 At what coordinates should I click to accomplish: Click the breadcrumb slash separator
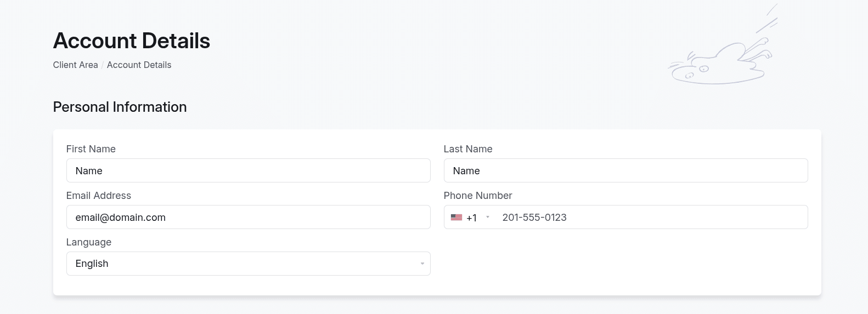(x=103, y=65)
